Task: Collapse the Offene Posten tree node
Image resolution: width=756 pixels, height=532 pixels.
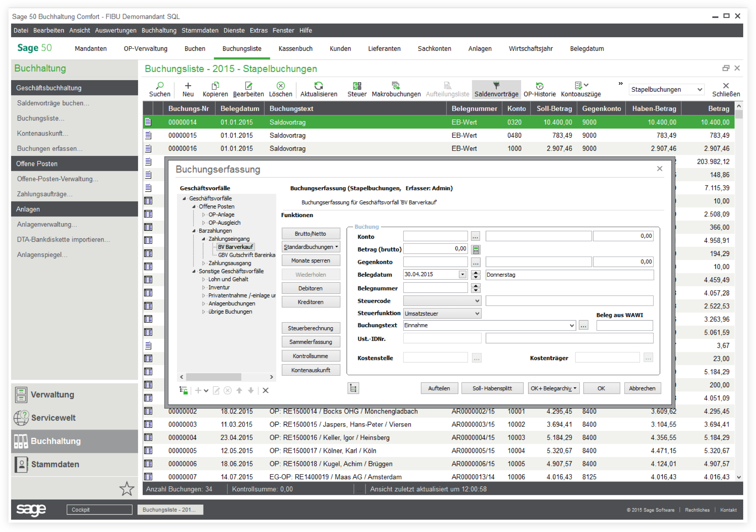Action: [x=194, y=207]
